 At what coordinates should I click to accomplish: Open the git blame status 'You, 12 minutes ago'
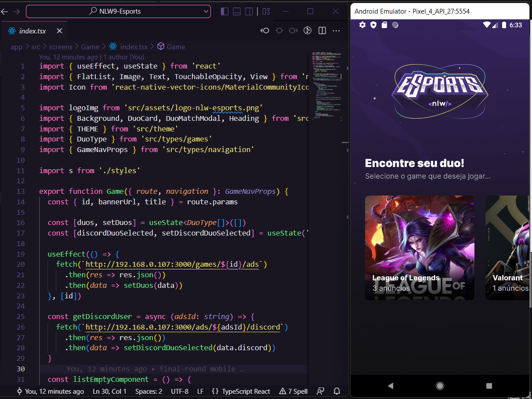coord(50,391)
